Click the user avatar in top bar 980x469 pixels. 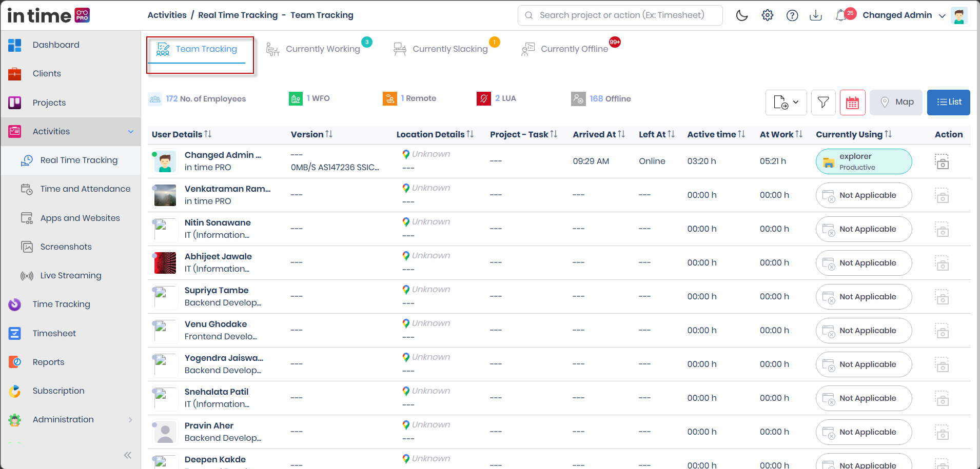point(958,15)
